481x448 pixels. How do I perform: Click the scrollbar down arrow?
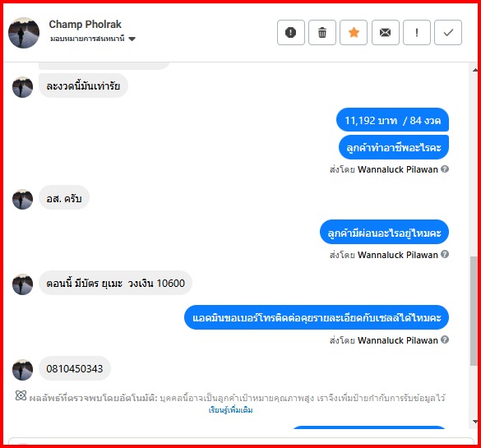[x=475, y=422]
